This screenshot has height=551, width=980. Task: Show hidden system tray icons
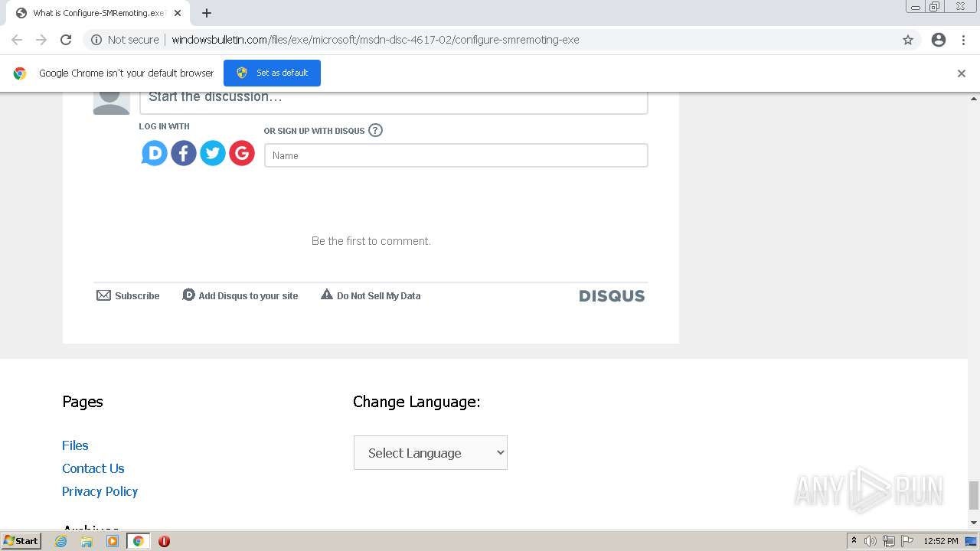click(854, 541)
